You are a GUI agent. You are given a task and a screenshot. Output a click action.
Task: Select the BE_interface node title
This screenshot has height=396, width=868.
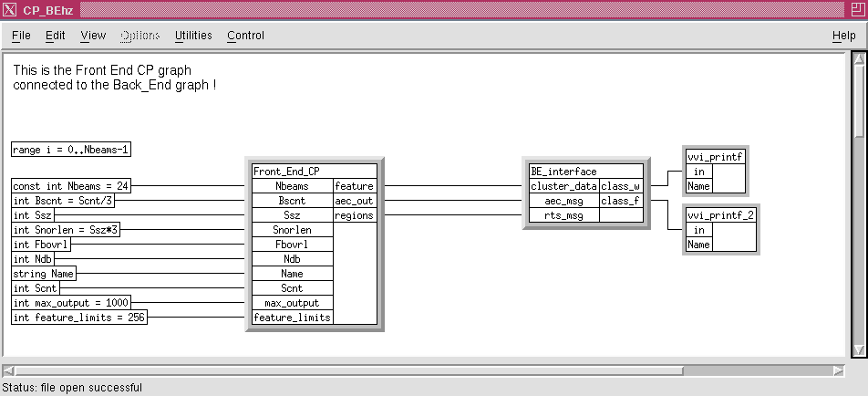563,171
